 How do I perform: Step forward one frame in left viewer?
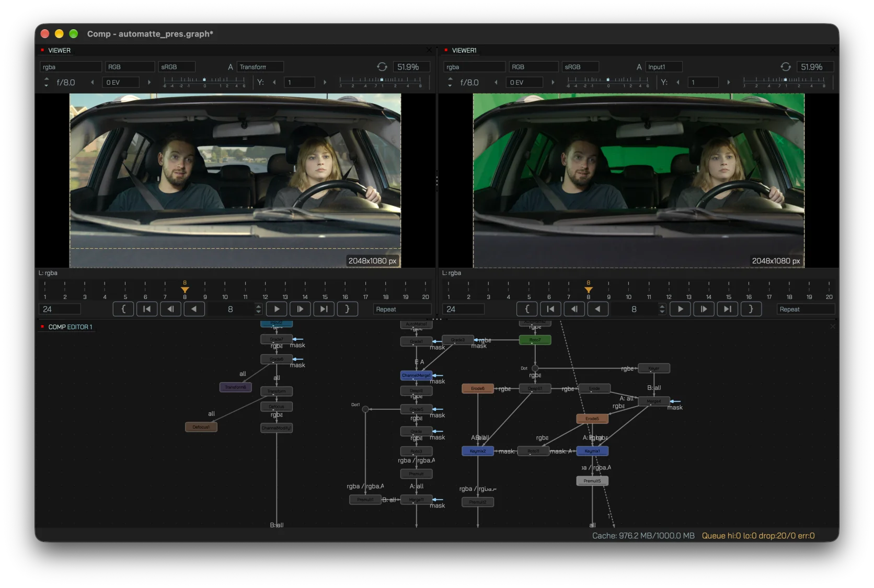(x=300, y=309)
